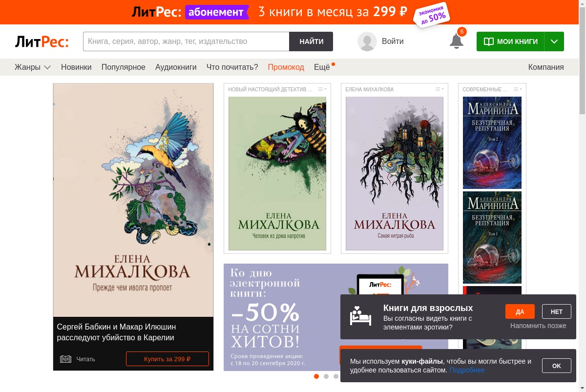The image size is (586, 392).
Task: Focus the book search input field
Action: coord(186,41)
